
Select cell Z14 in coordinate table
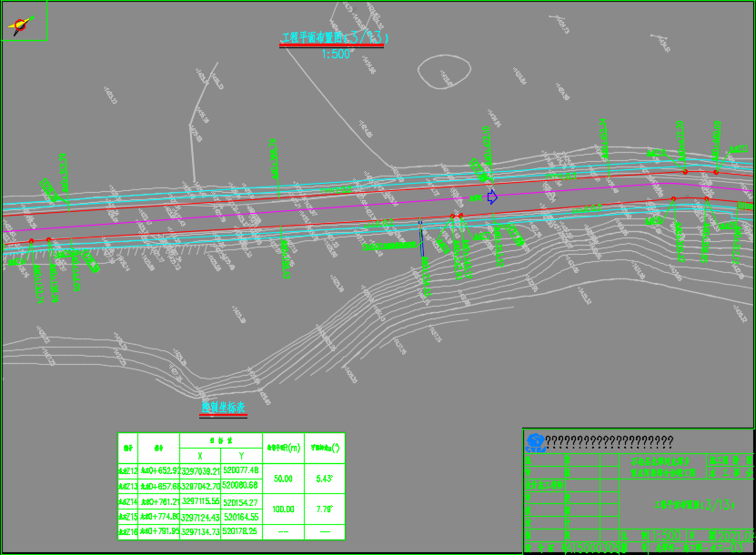127,501
